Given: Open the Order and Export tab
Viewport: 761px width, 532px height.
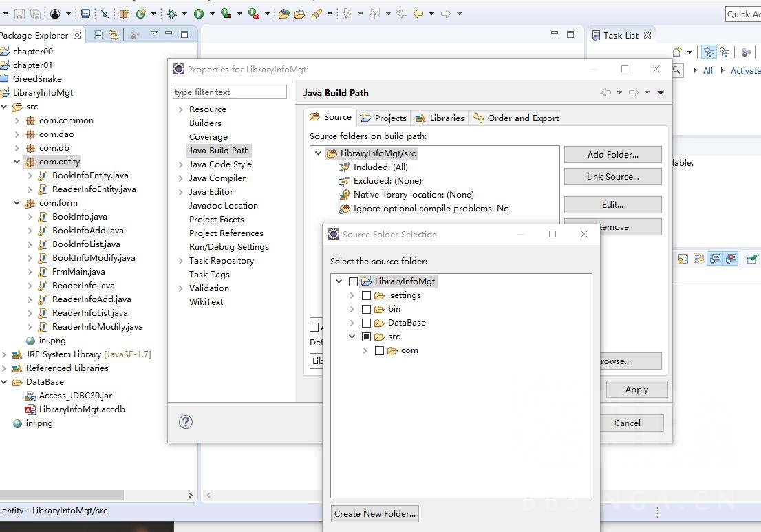Looking at the screenshot, I should coord(516,118).
